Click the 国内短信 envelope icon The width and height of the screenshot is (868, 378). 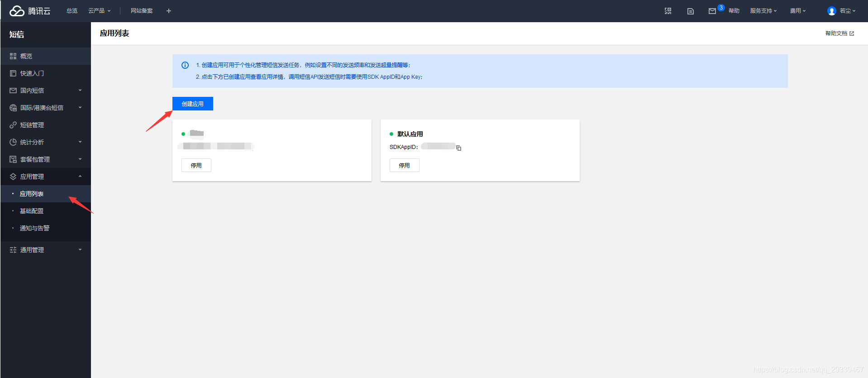13,91
